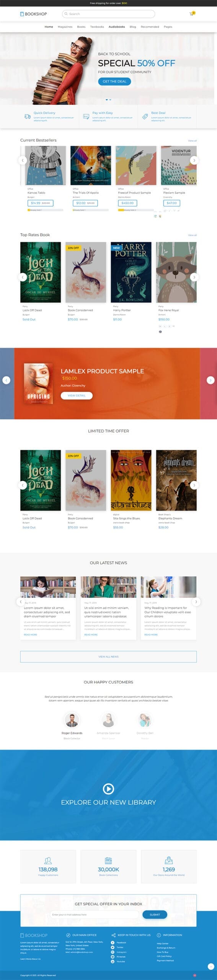Focus the newsletter e-mail address field
The height and width of the screenshot is (980, 217).
[94, 915]
